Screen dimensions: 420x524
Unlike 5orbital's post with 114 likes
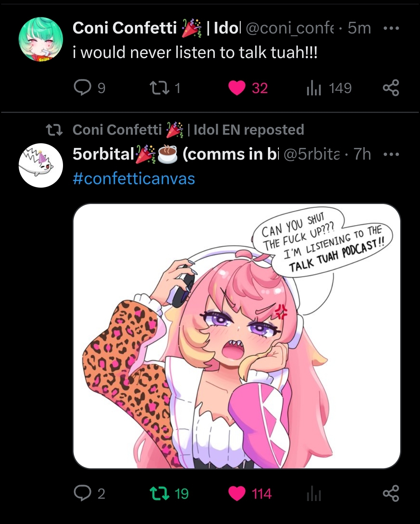point(237,493)
